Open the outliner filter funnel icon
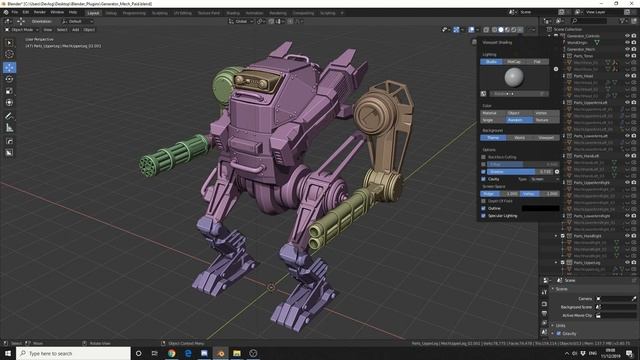 [x=622, y=21]
